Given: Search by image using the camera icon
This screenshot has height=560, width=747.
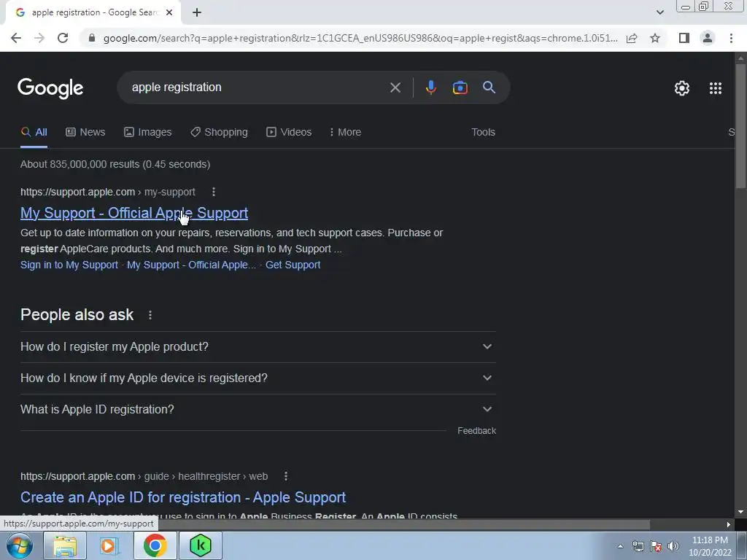Looking at the screenshot, I should coord(460,87).
